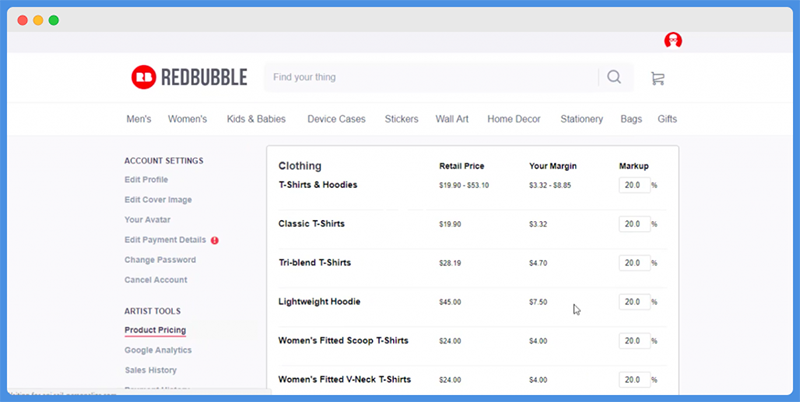800x402 pixels.
Task: Open the Kids & Babies category
Action: coord(256,119)
